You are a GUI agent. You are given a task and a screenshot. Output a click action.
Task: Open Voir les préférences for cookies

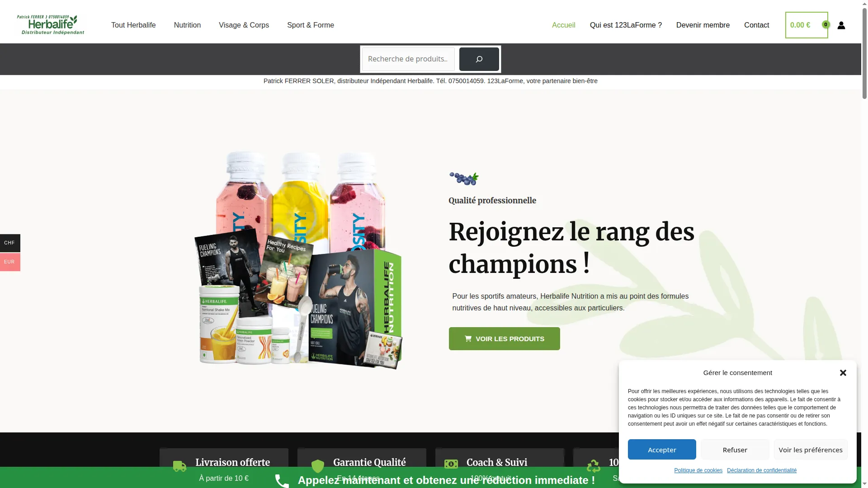(810, 450)
